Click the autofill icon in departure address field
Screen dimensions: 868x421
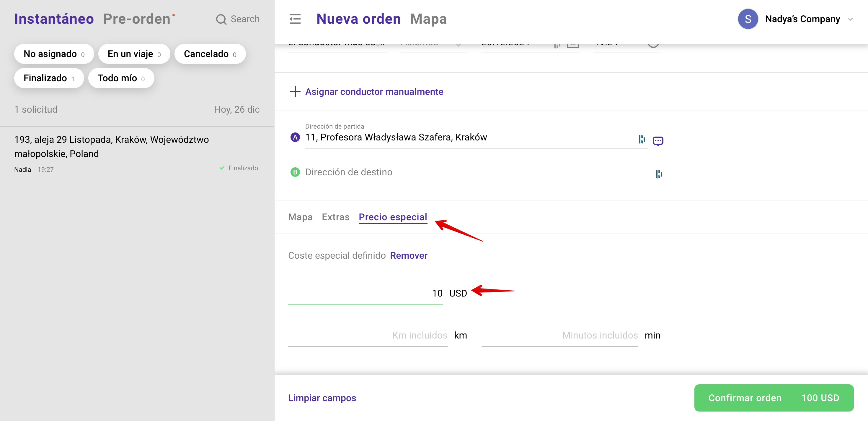click(x=642, y=139)
